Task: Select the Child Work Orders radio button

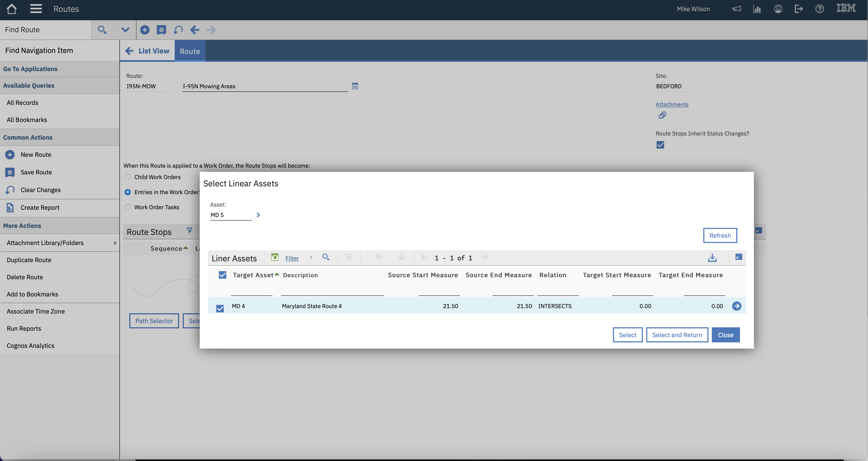Action: point(127,177)
